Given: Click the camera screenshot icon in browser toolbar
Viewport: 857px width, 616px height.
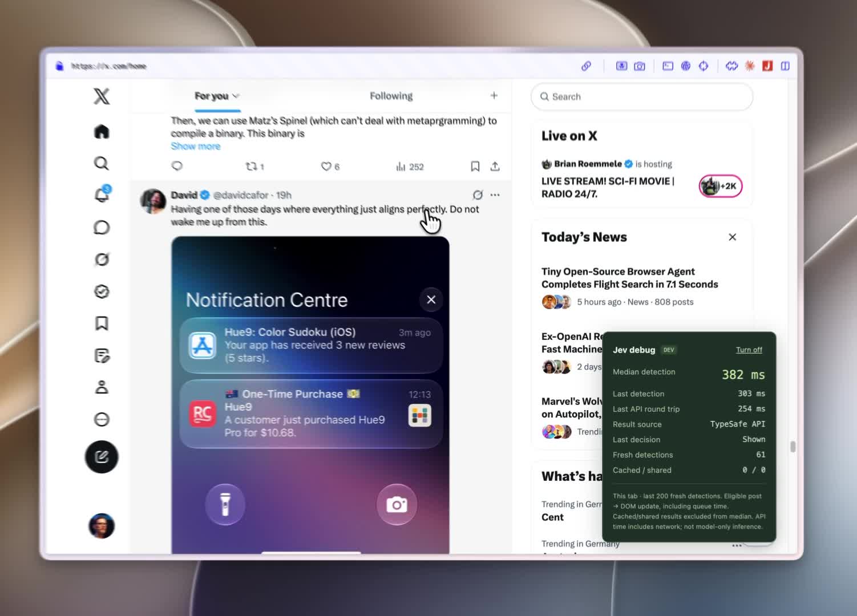Looking at the screenshot, I should point(640,66).
